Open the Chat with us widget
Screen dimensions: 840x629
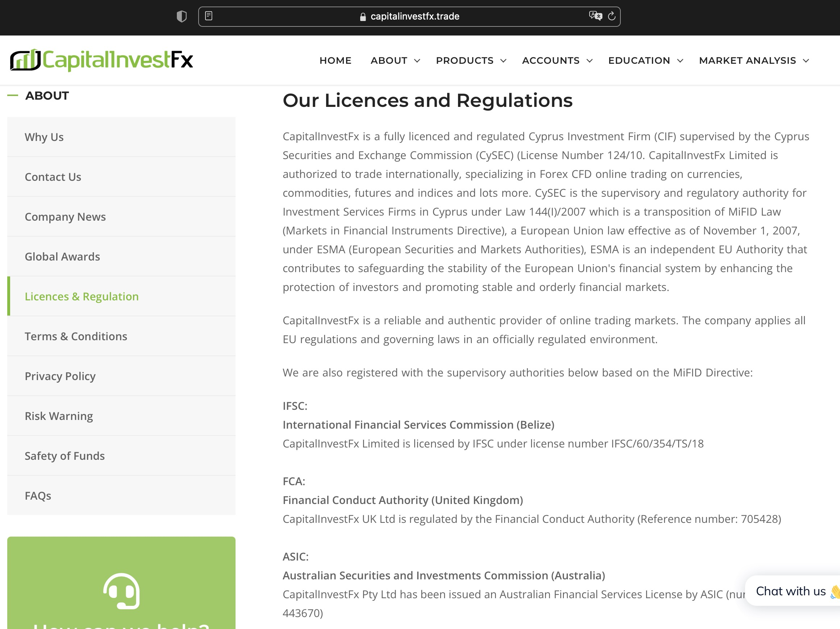click(x=791, y=591)
